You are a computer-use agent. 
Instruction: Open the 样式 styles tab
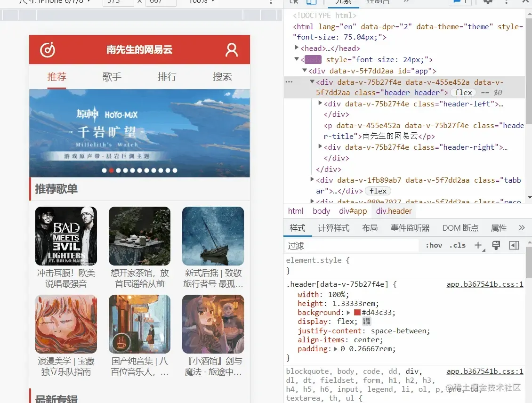pos(298,228)
